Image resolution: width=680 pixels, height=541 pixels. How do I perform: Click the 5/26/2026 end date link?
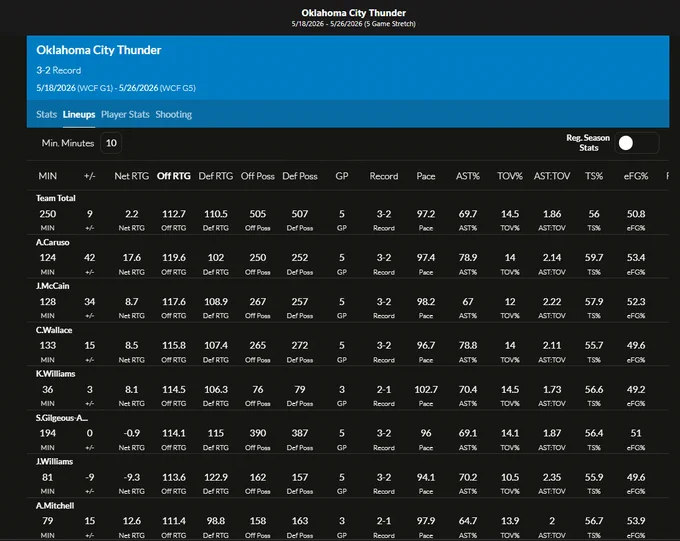(138, 88)
